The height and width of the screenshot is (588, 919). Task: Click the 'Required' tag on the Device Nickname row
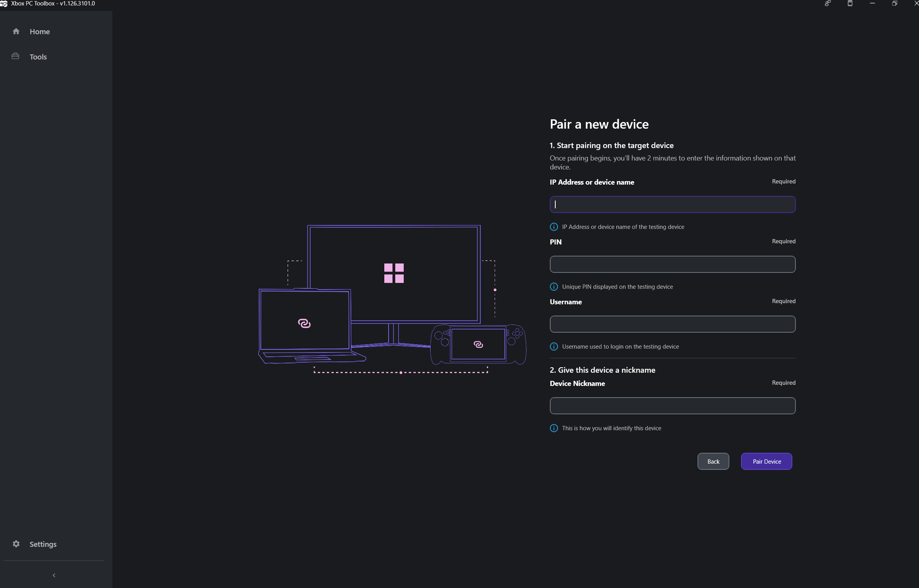[784, 383]
